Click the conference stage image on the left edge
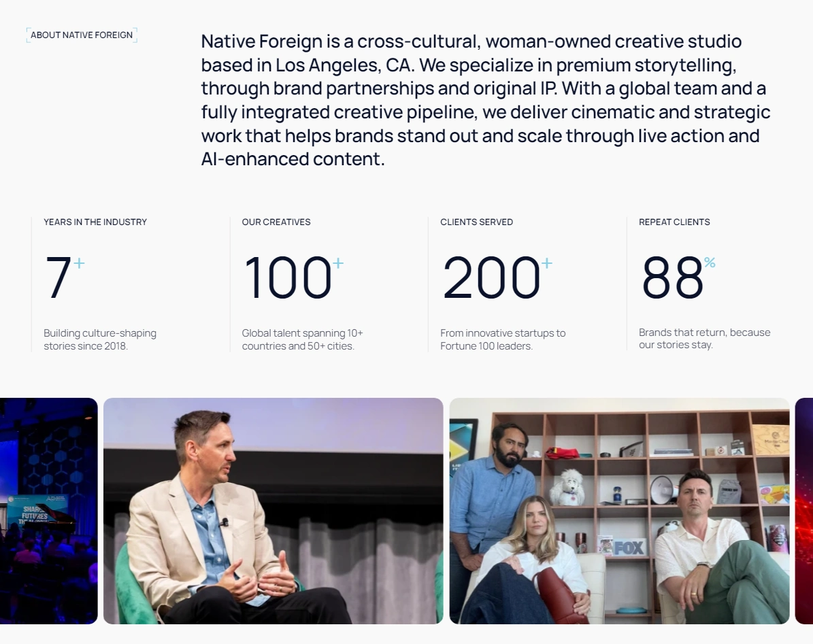Screen dimensions: 813x644 point(48,511)
